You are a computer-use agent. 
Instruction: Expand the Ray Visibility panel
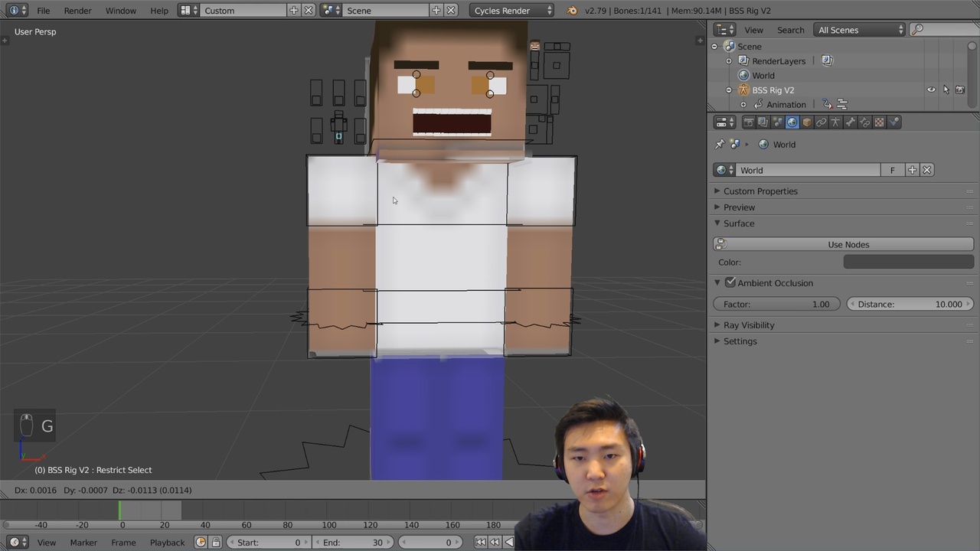click(749, 325)
